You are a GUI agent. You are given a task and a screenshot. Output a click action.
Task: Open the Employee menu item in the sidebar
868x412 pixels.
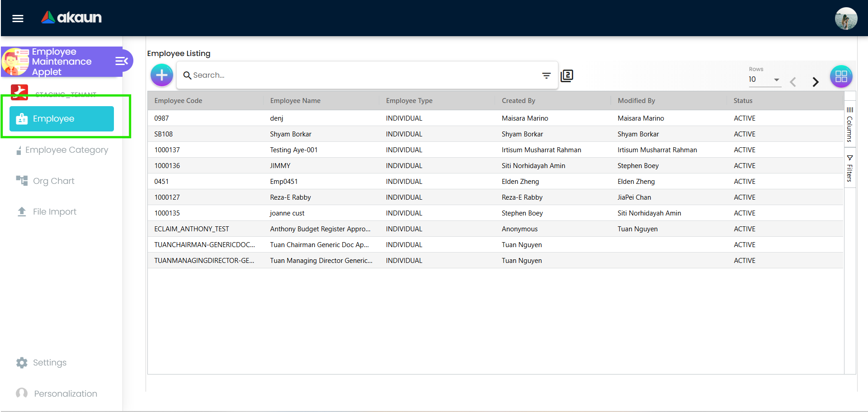[x=60, y=118]
